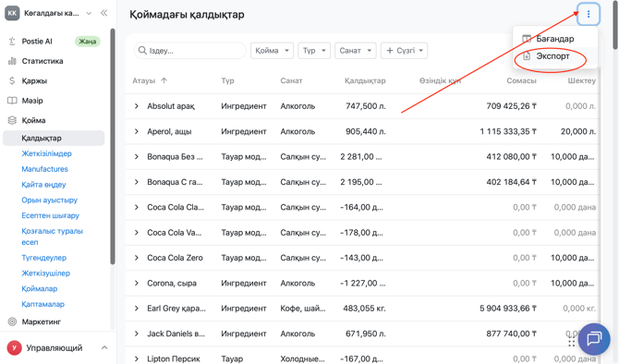Click the Қойма layers icon

point(12,120)
